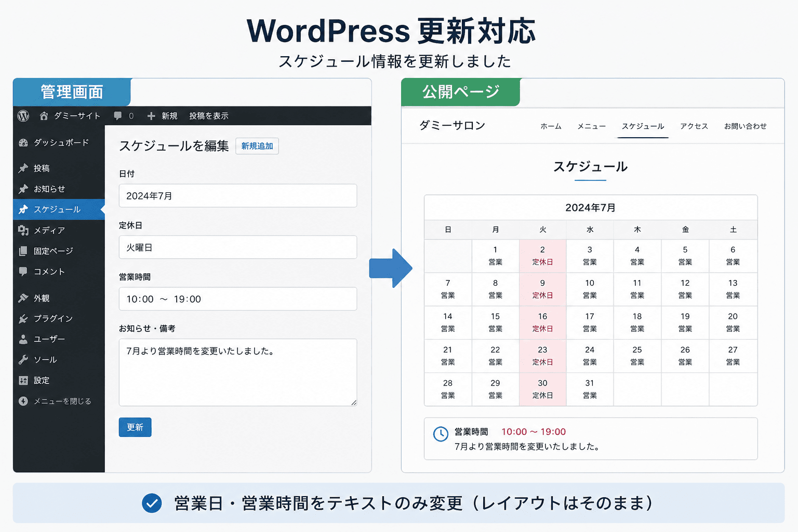Click the お知らせ・備考 text area
This screenshot has width=798, height=532.
tap(238, 373)
